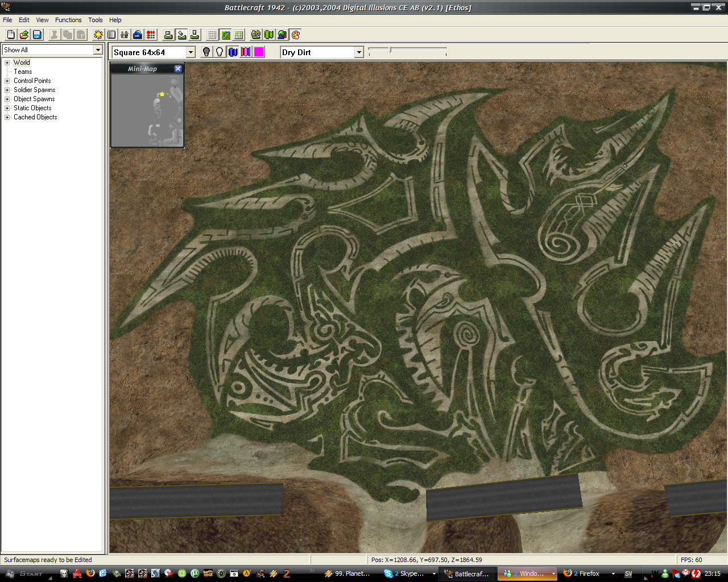Launch Half-Life lambda quick launch icon

pos(247,573)
